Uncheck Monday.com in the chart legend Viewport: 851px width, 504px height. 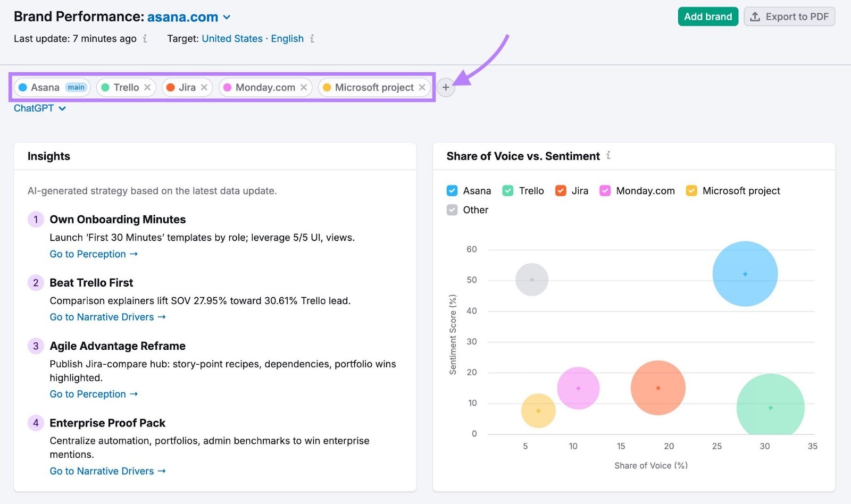tap(604, 190)
